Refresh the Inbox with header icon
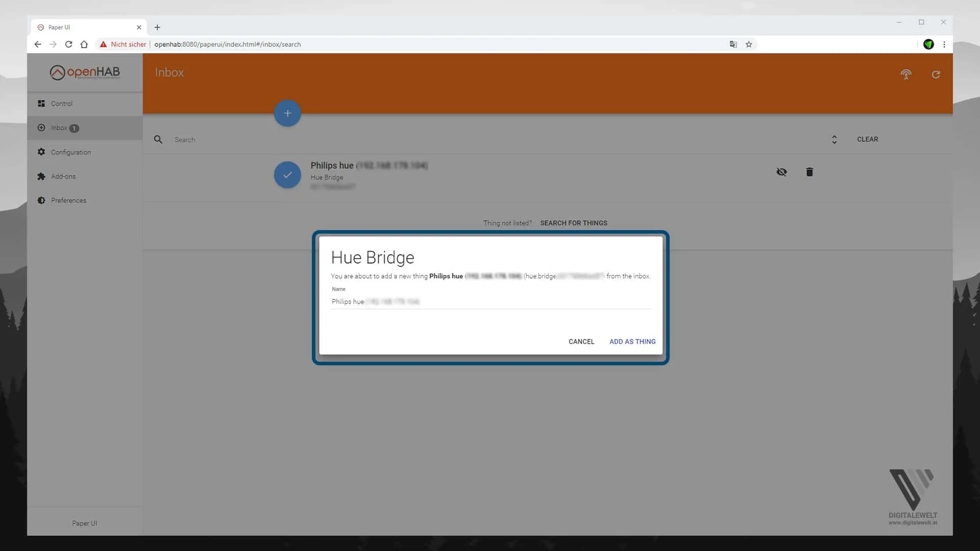980x551 pixels. coord(936,74)
